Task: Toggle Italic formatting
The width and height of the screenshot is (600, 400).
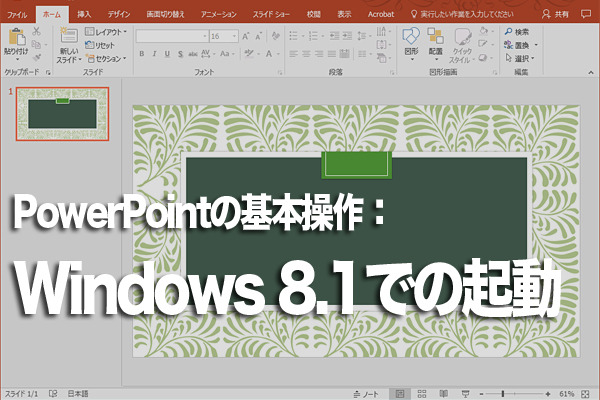Action: (154, 54)
